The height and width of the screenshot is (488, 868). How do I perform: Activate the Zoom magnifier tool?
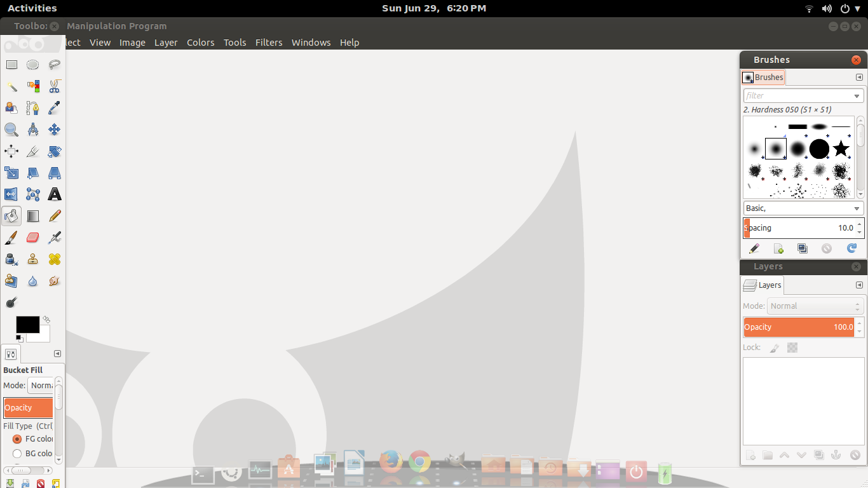point(11,130)
